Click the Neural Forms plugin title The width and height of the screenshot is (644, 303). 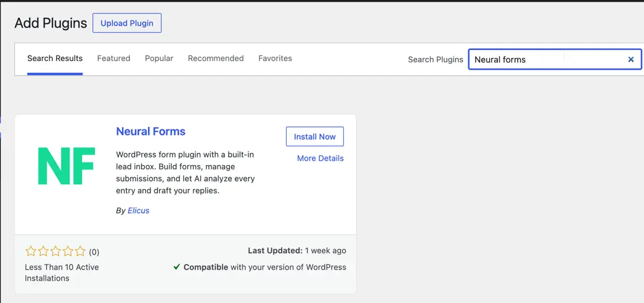point(151,131)
